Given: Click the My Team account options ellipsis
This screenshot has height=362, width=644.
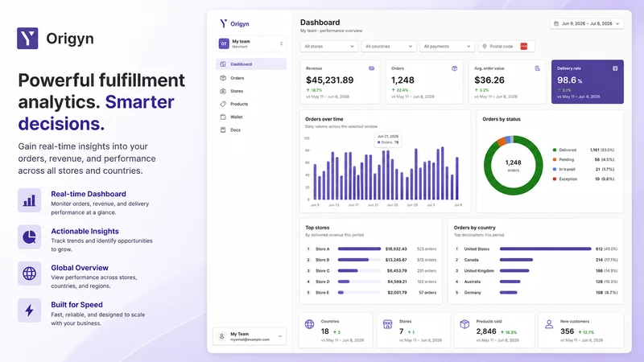Looking at the screenshot, I should [x=280, y=336].
